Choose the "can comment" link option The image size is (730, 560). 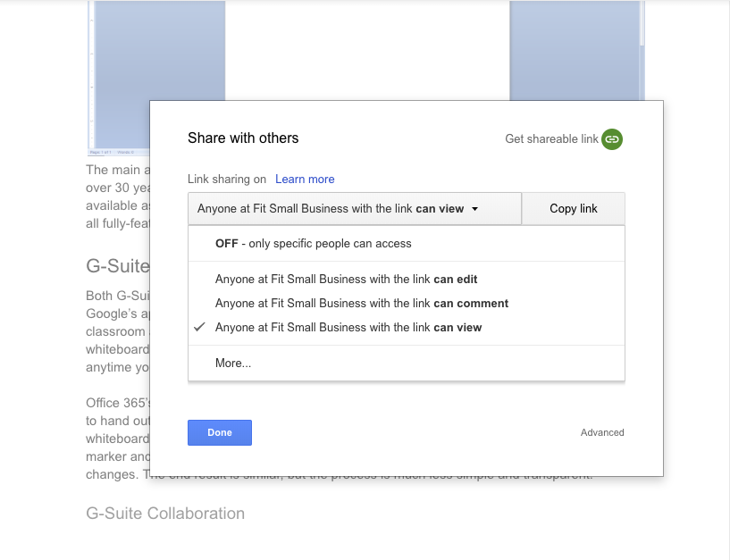[x=361, y=304]
